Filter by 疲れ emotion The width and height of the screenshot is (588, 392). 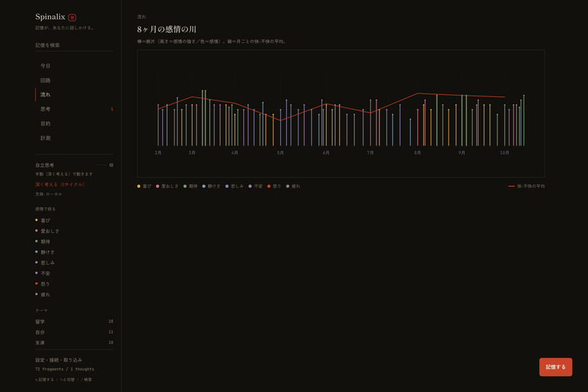(x=43, y=294)
